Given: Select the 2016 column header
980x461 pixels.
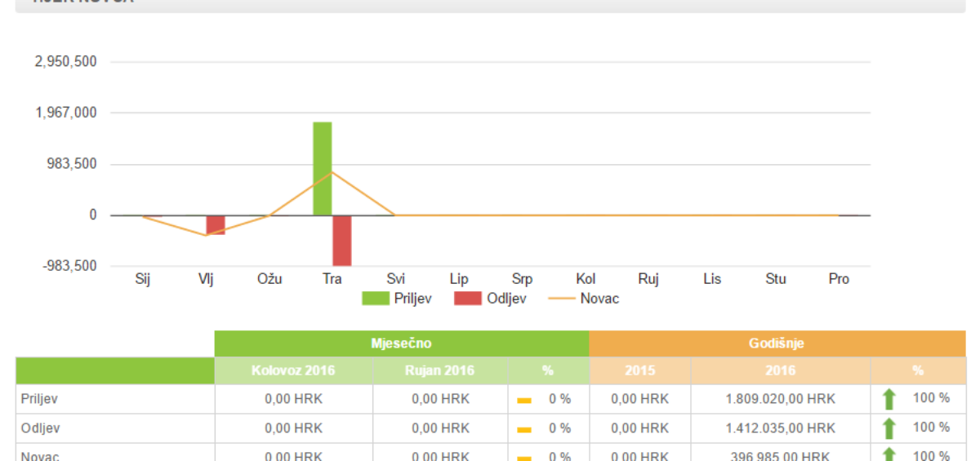Looking at the screenshot, I should (x=780, y=370).
